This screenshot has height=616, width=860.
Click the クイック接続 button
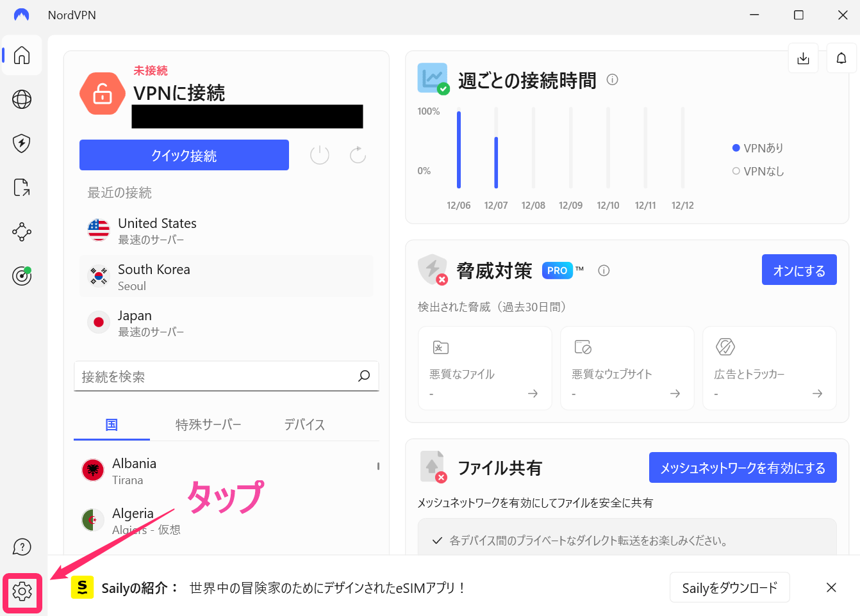pyautogui.click(x=184, y=155)
